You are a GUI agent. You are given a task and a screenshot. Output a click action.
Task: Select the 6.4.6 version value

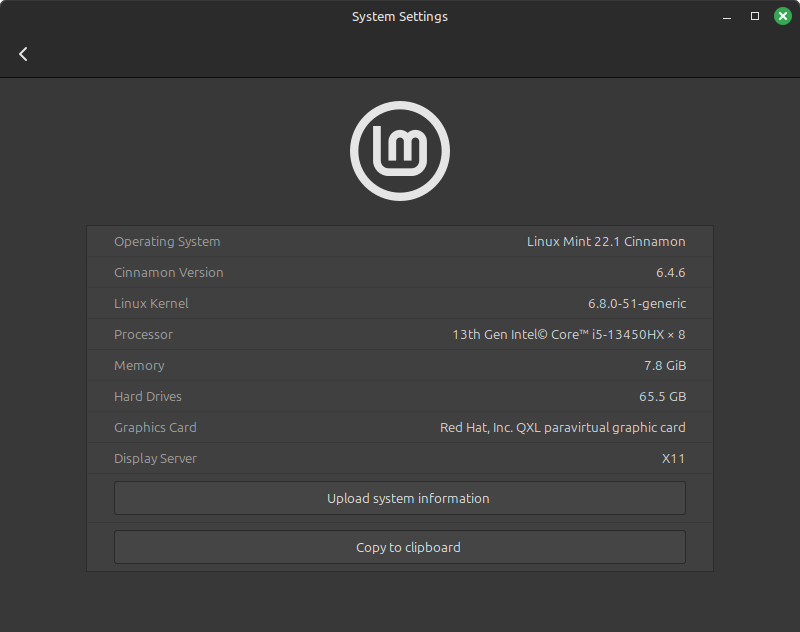coord(670,272)
